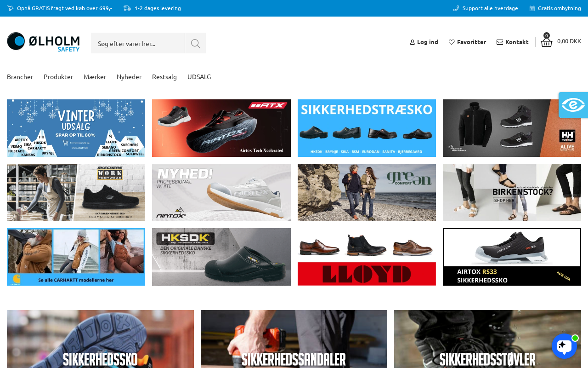Image resolution: width=588 pixels, height=368 pixels.
Task: Focus the product search field
Action: [x=138, y=43]
